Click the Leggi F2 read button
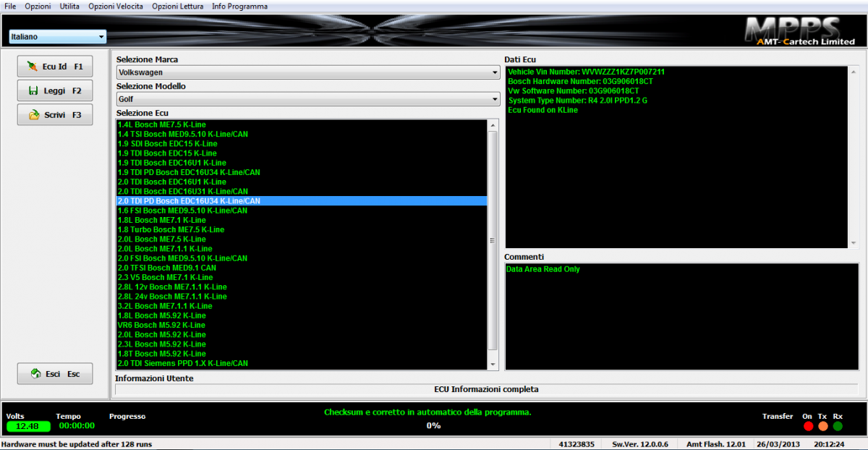The width and height of the screenshot is (868, 450). (55, 91)
